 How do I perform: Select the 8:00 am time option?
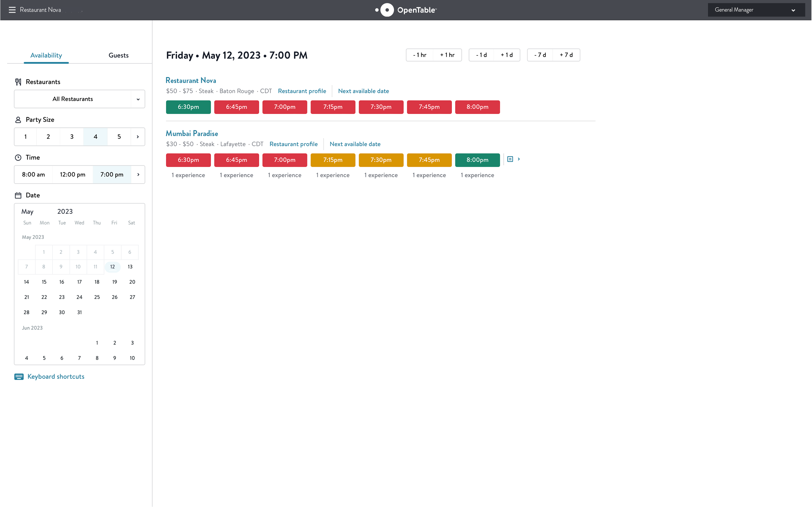pos(34,175)
